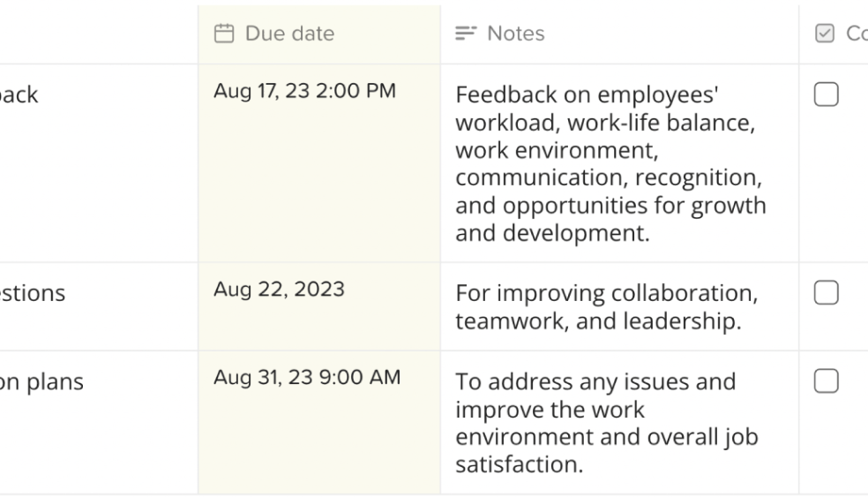The width and height of the screenshot is (868, 497).
Task: Select the Due date column header label
Action: [x=289, y=34]
